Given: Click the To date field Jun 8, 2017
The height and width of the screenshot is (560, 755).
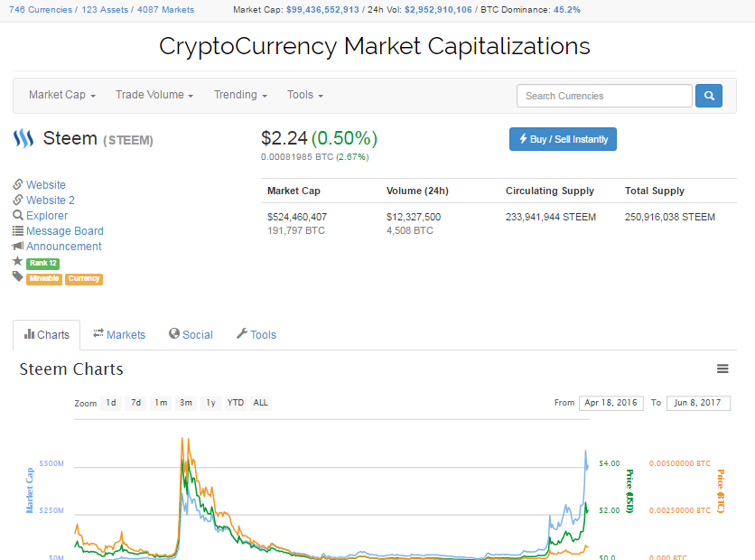Looking at the screenshot, I should pos(698,403).
